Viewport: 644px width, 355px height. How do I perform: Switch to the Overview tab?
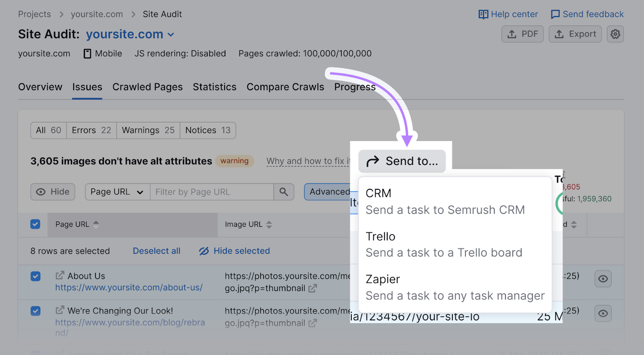pyautogui.click(x=40, y=87)
